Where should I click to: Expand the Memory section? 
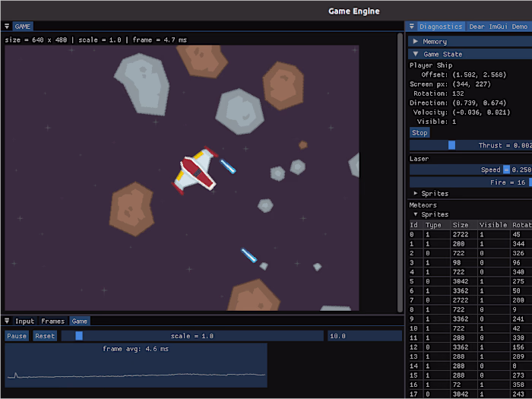(x=470, y=41)
